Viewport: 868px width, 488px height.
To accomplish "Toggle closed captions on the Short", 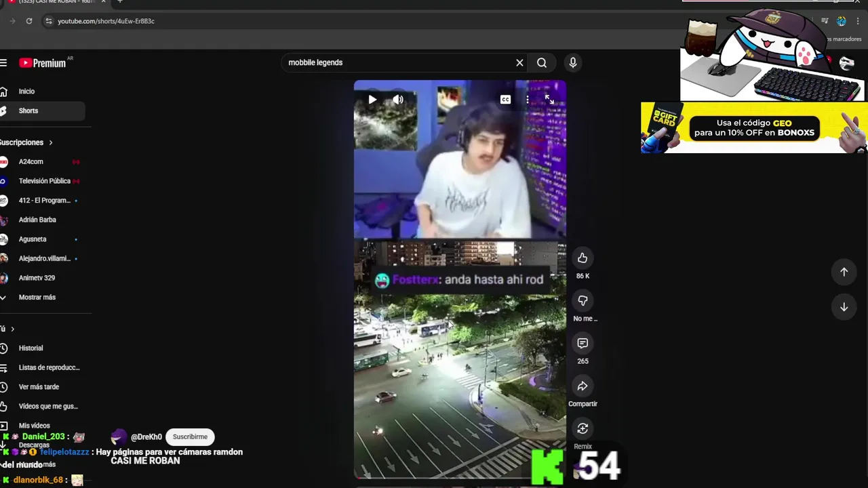I will pos(505,100).
